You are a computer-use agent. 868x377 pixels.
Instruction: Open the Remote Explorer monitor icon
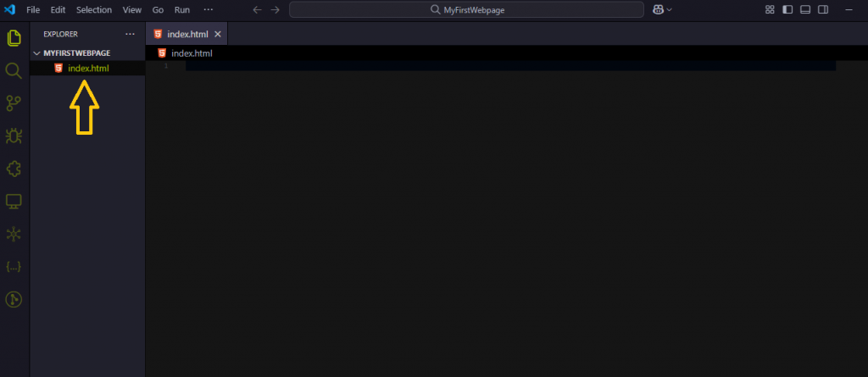tap(14, 202)
